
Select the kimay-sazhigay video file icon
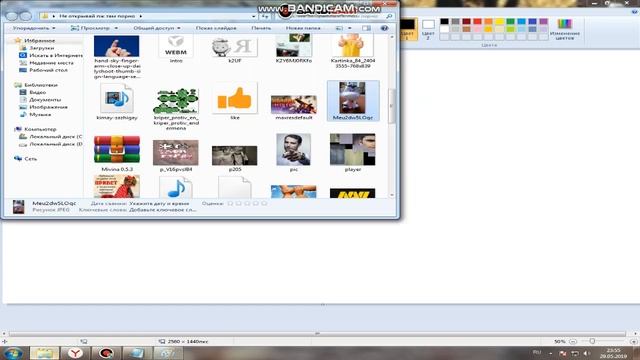point(117,98)
